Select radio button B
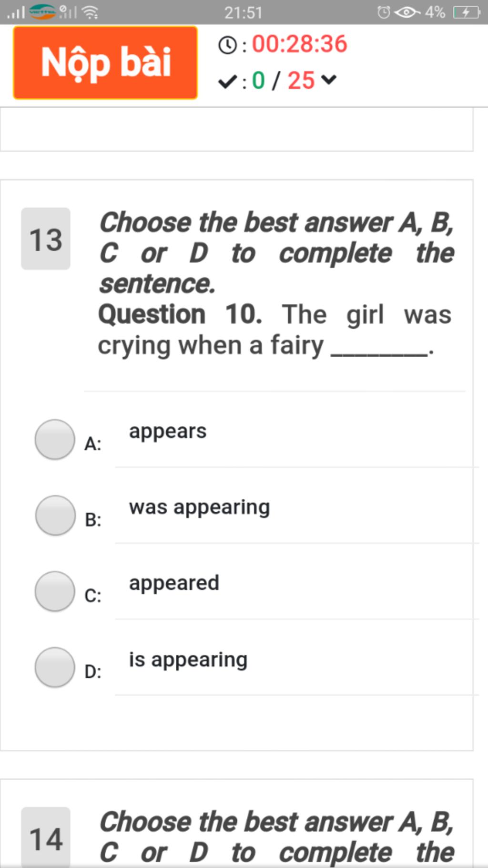The height and width of the screenshot is (868, 488). tap(55, 515)
